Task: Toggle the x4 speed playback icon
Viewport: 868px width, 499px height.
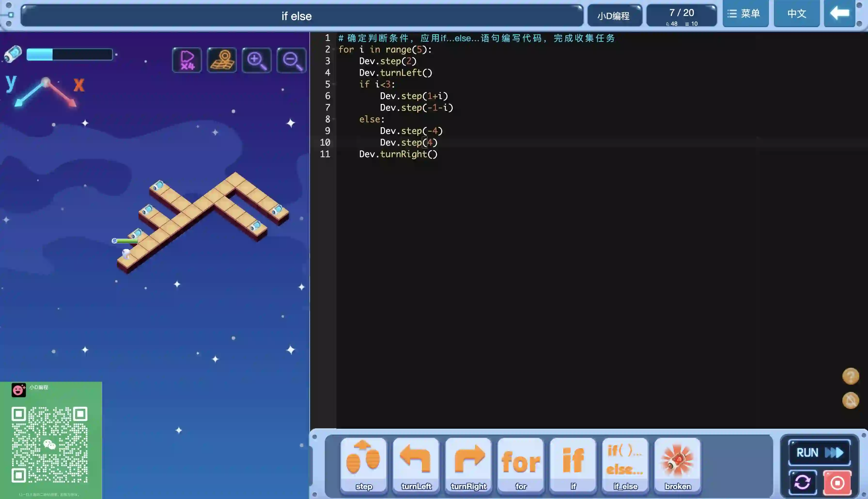Action: pyautogui.click(x=187, y=60)
